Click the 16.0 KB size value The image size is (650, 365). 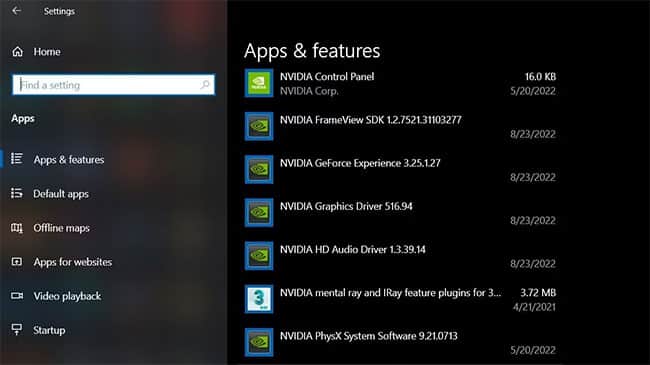click(541, 77)
